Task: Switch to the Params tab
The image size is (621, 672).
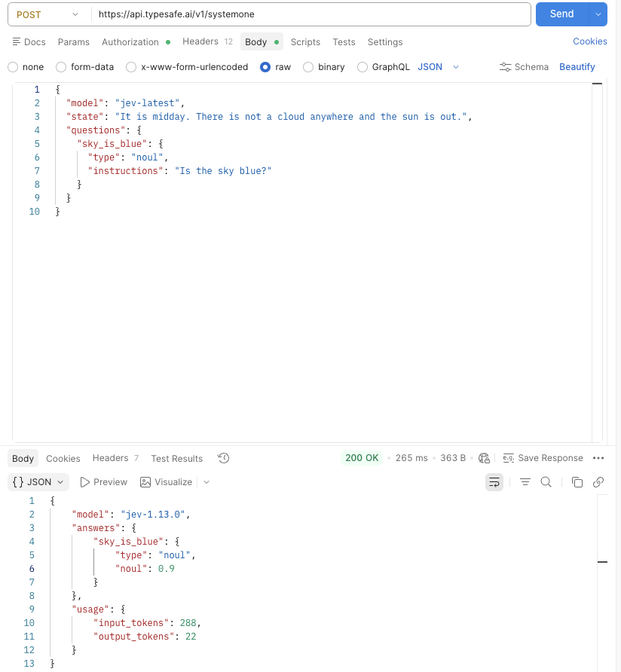Action: [74, 42]
